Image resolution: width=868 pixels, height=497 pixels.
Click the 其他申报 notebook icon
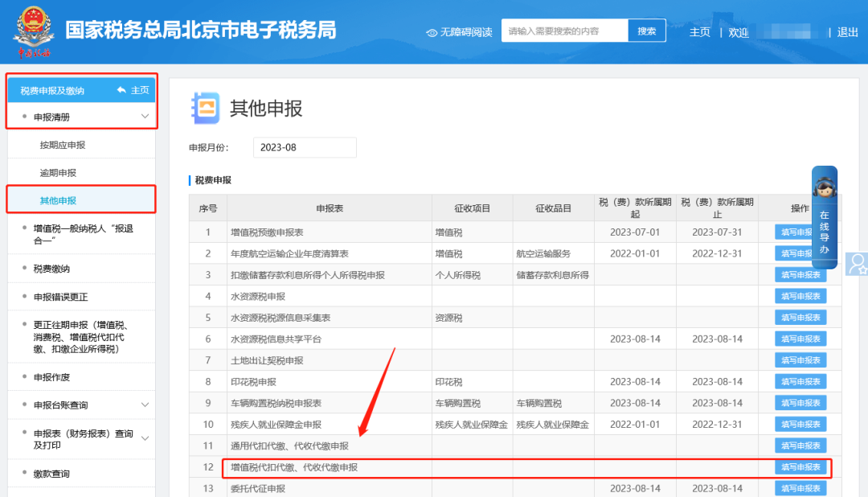(205, 109)
